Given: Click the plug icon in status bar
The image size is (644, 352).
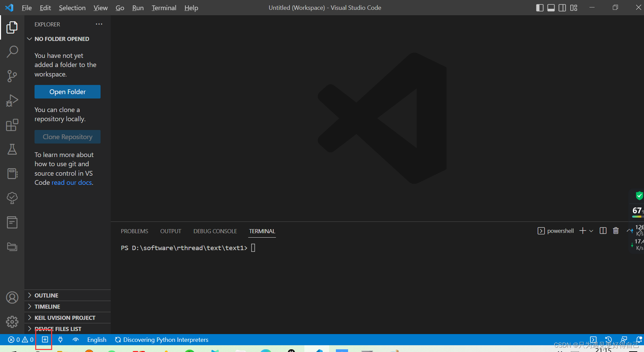Looking at the screenshot, I should 60,339.
